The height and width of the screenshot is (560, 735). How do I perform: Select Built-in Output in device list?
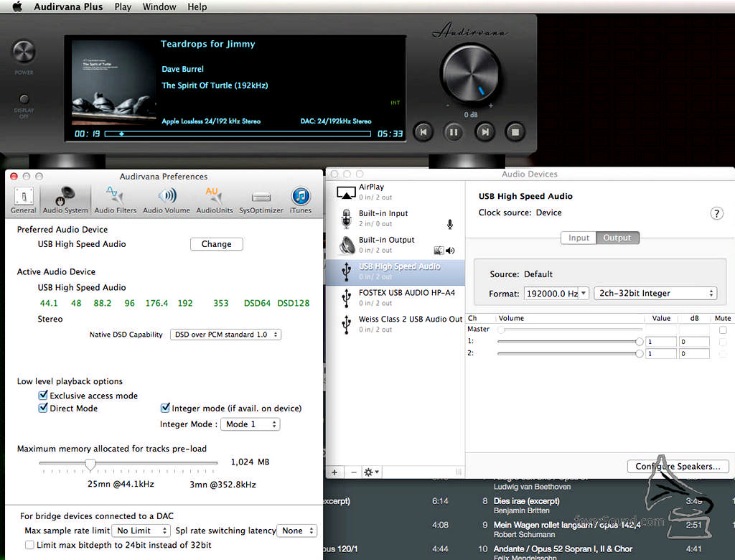pyautogui.click(x=395, y=245)
